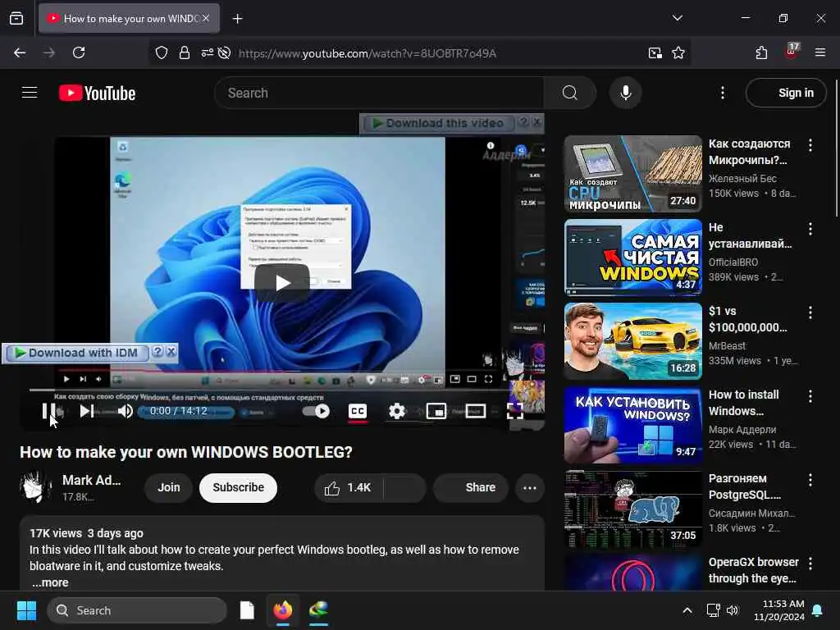This screenshot has width=840, height=630.
Task: Open the Mark Ad... channel name link
Action: coord(91,480)
